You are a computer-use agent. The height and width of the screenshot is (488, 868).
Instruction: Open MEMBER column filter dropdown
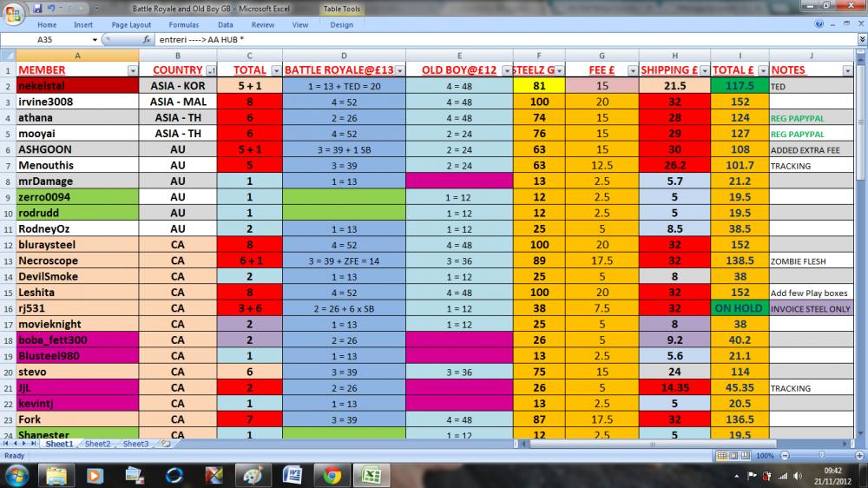pyautogui.click(x=132, y=70)
